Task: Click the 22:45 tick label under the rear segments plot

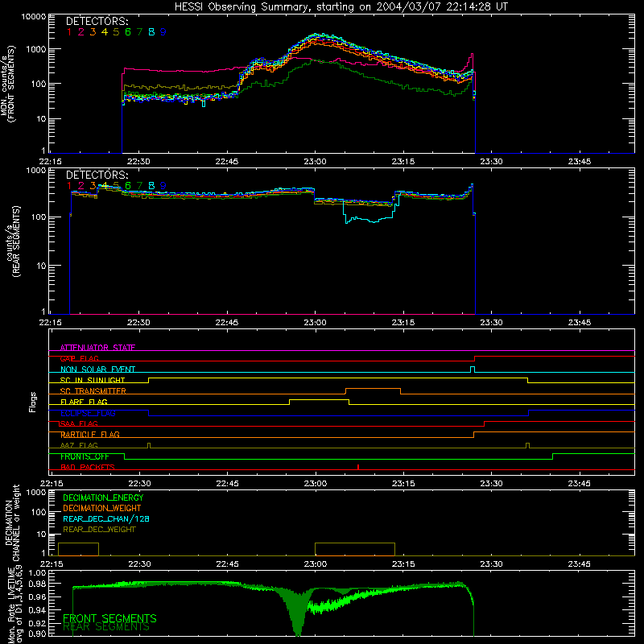Action: 227,323
